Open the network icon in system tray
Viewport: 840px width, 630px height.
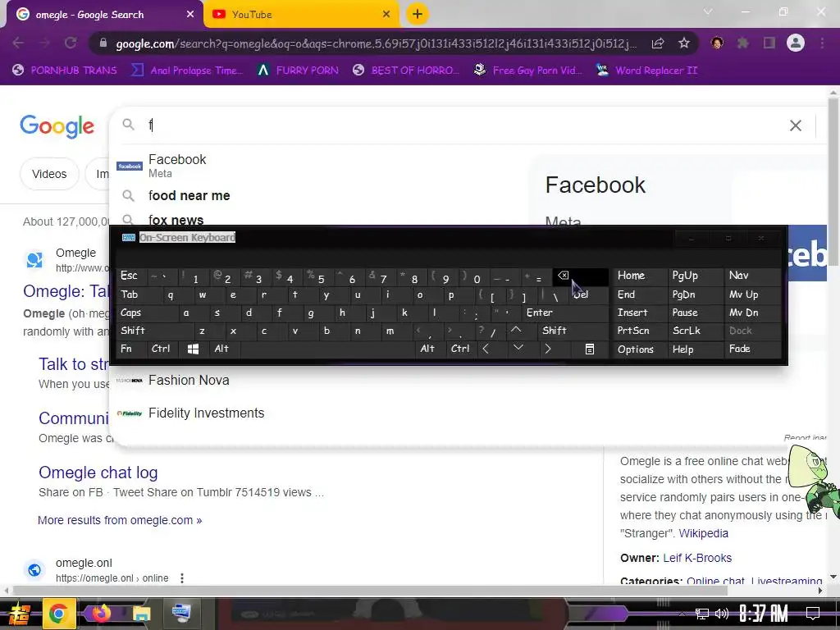point(701,614)
